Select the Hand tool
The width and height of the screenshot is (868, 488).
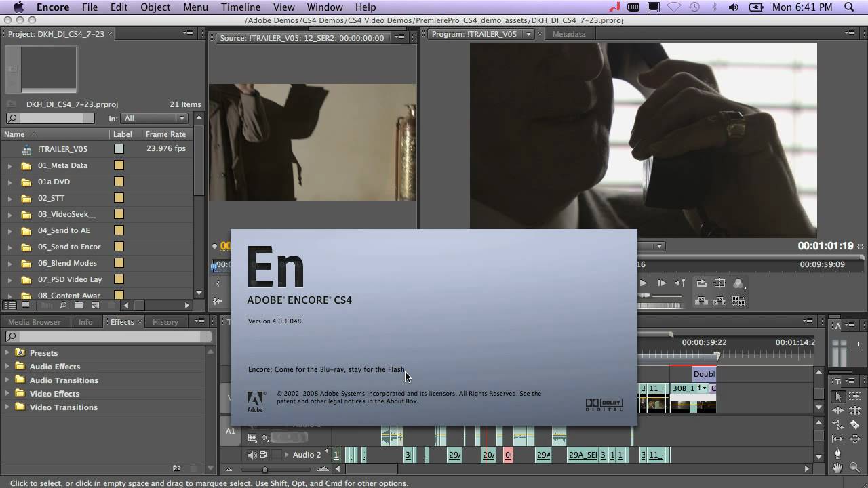839,468
